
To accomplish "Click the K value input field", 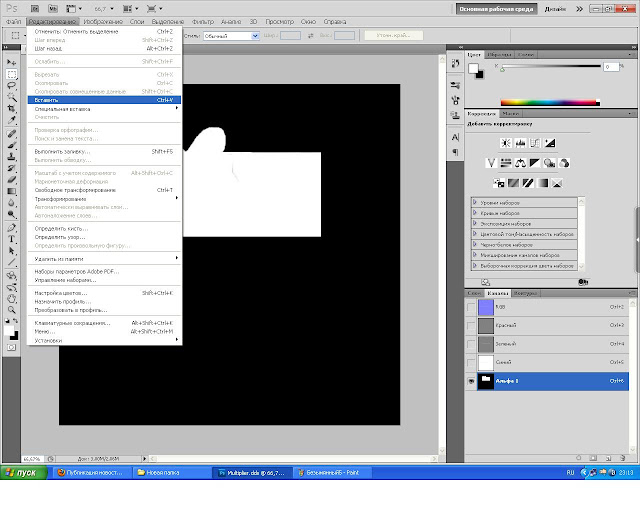I will (x=611, y=67).
